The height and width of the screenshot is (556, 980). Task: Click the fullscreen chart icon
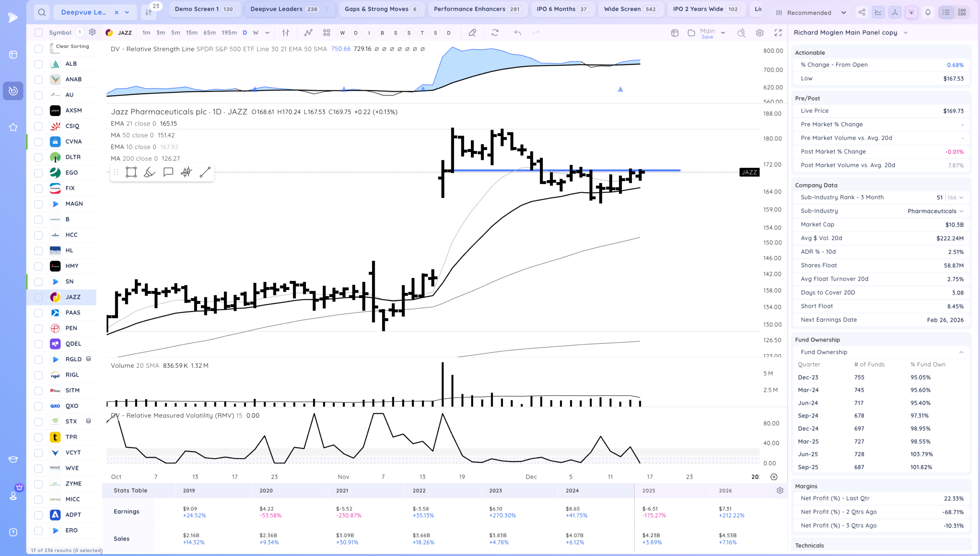(778, 33)
